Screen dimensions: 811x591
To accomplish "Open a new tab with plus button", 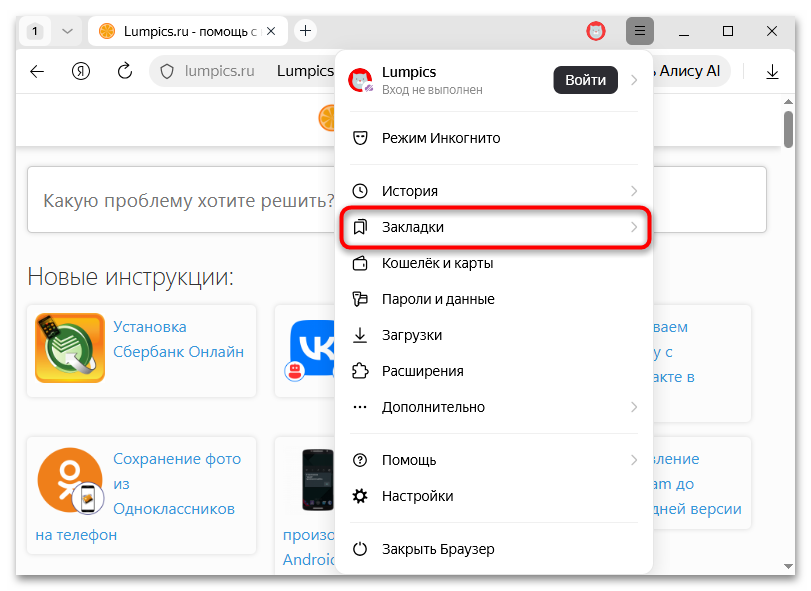I will pyautogui.click(x=306, y=31).
